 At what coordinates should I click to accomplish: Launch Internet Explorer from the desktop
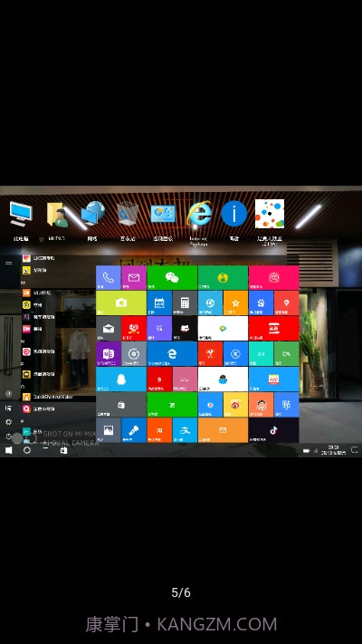(x=199, y=223)
